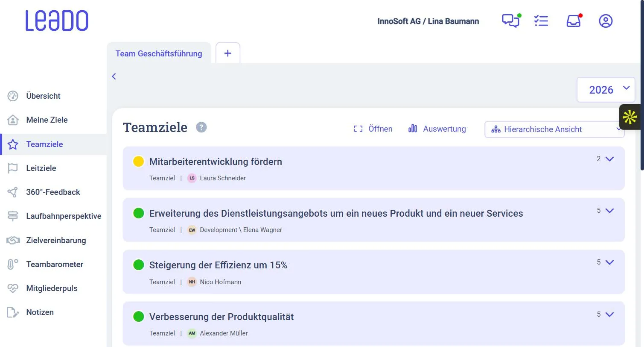Click the Auswertung button label
The height and width of the screenshot is (347, 644).
click(444, 129)
